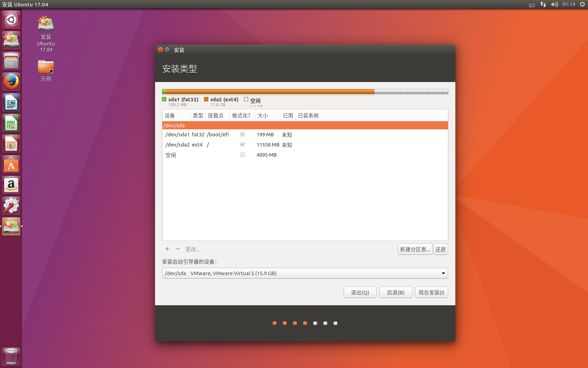Click the 199 MB size cell
Viewport: 588px width, 368px height.
[265, 135]
